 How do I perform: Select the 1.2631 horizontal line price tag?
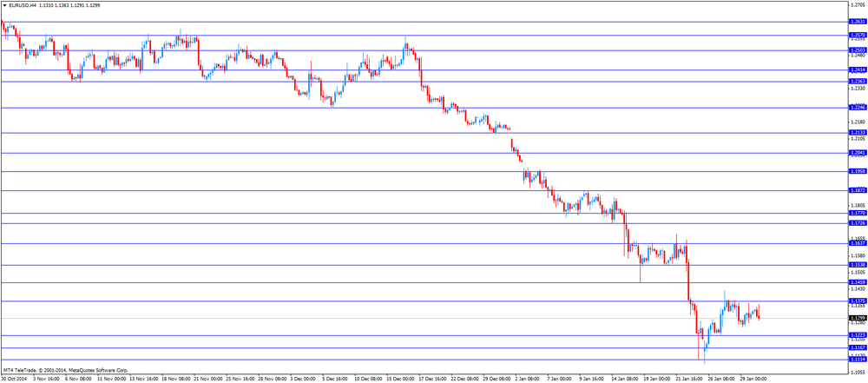pyautogui.click(x=858, y=22)
